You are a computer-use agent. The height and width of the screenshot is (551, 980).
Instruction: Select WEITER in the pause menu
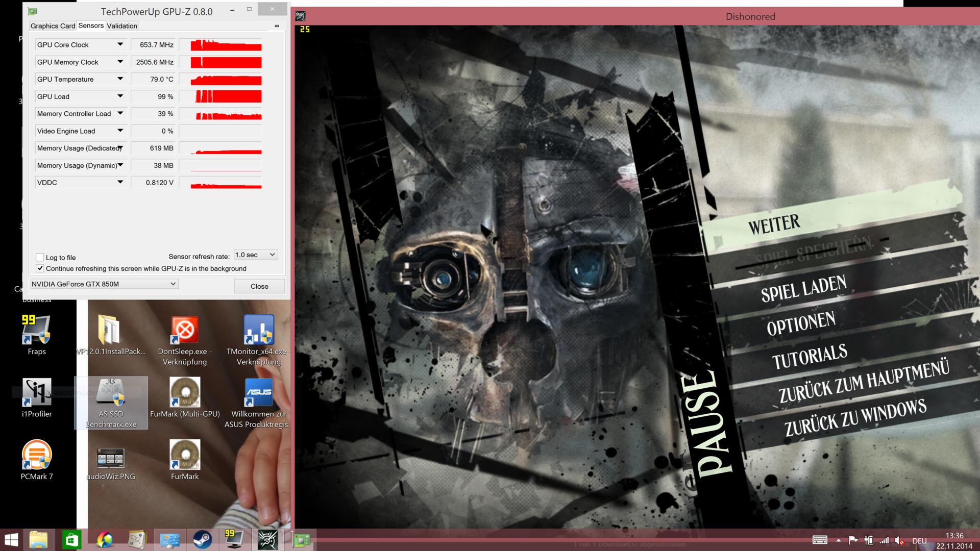click(x=774, y=224)
